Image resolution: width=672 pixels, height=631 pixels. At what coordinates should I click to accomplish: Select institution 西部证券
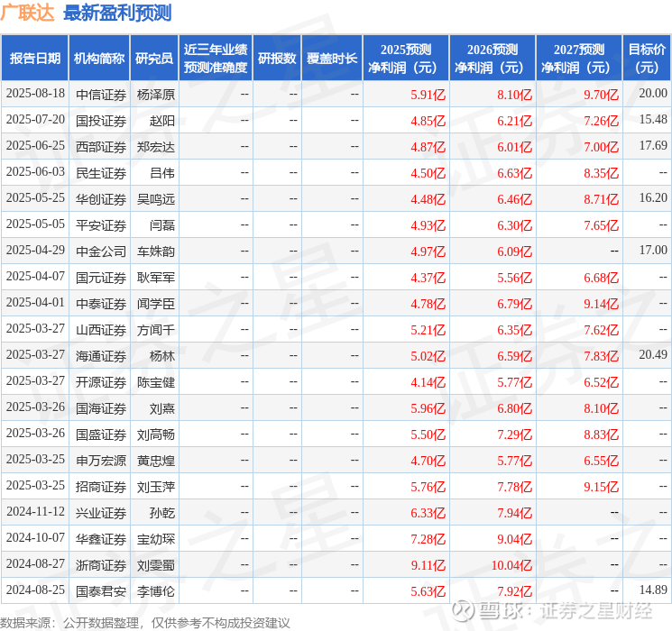(x=101, y=147)
